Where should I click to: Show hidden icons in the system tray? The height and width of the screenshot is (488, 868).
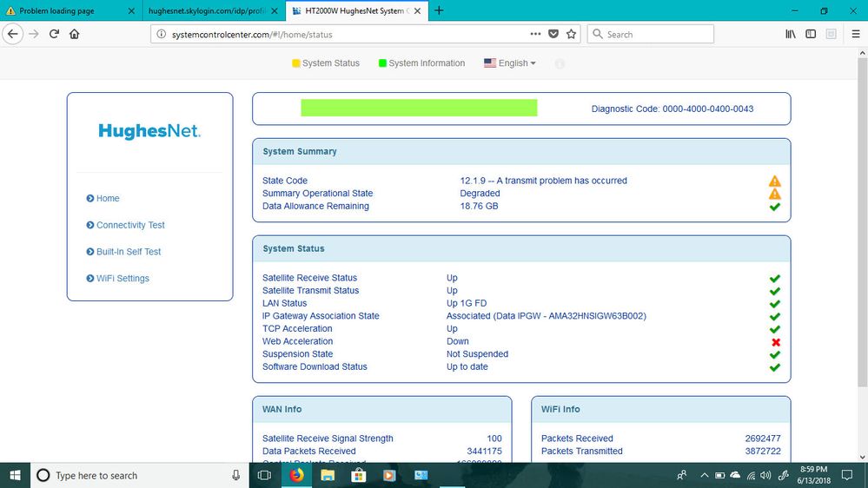tap(703, 475)
